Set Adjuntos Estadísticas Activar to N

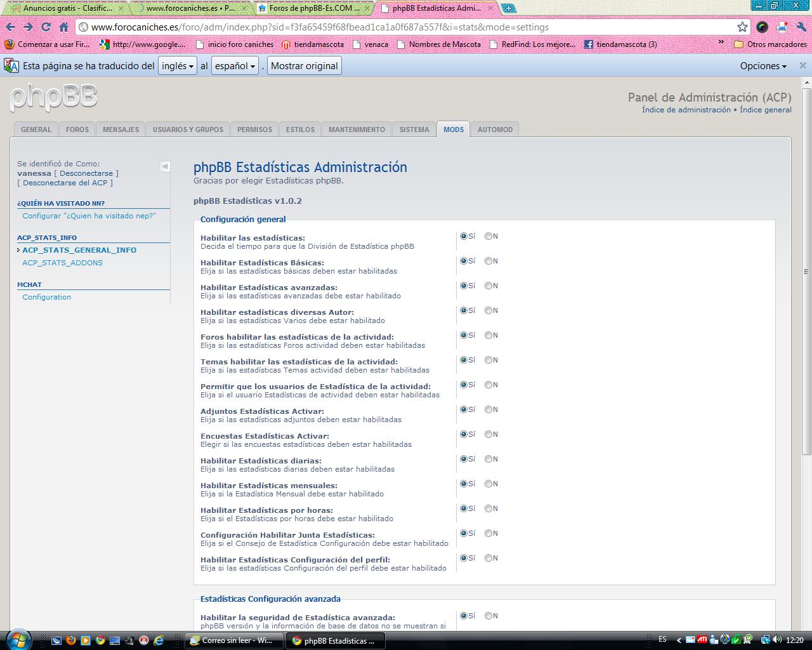pyautogui.click(x=488, y=409)
